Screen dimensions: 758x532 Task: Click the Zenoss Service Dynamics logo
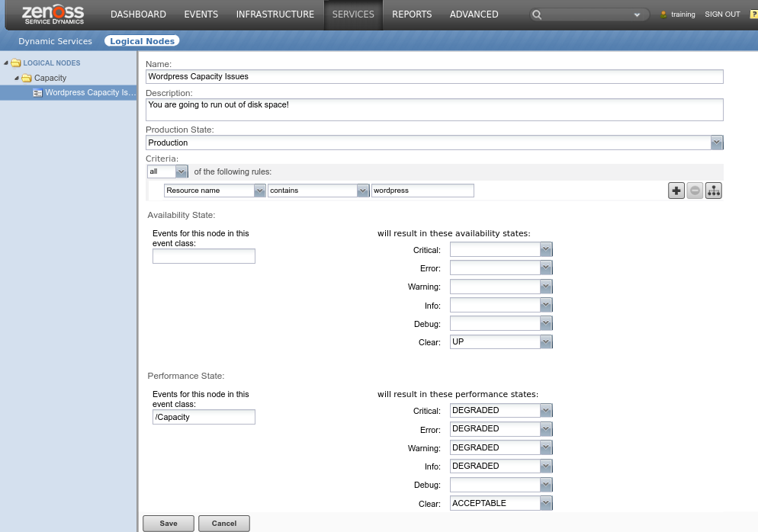(53, 14)
